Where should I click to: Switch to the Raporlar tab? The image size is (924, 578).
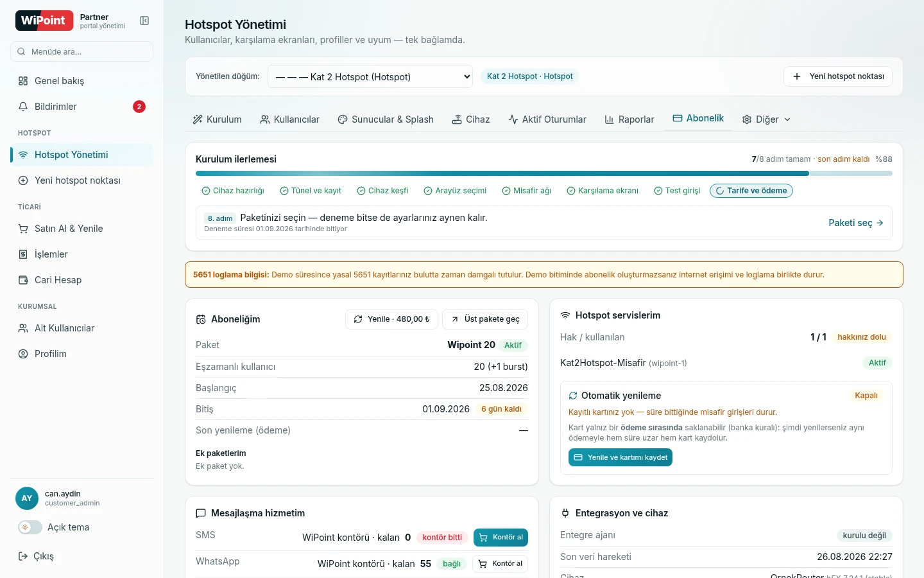(x=629, y=119)
